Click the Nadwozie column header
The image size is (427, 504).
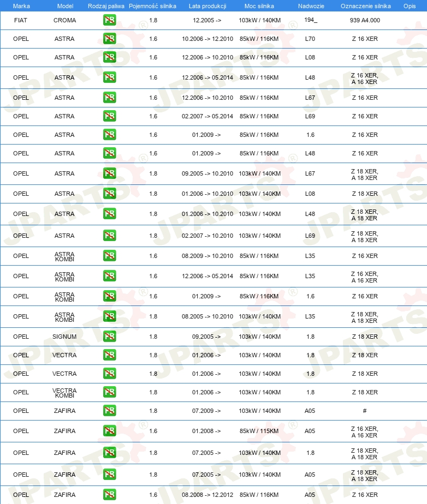click(311, 6)
